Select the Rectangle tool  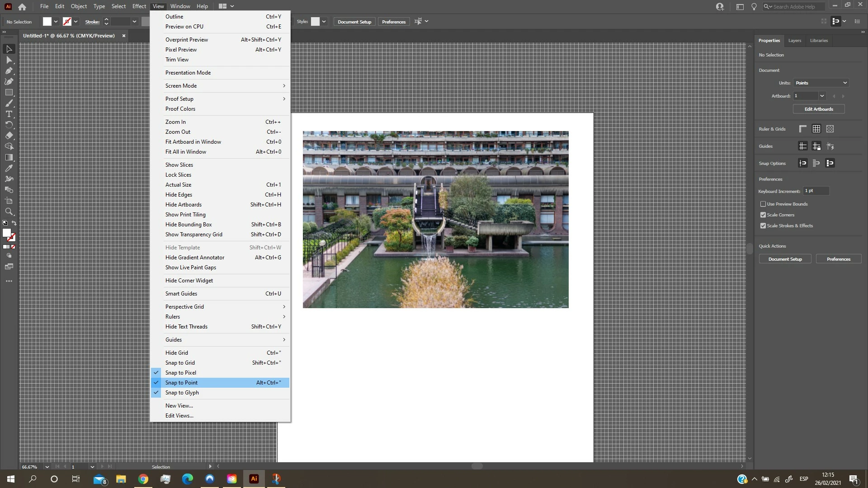pos(9,92)
